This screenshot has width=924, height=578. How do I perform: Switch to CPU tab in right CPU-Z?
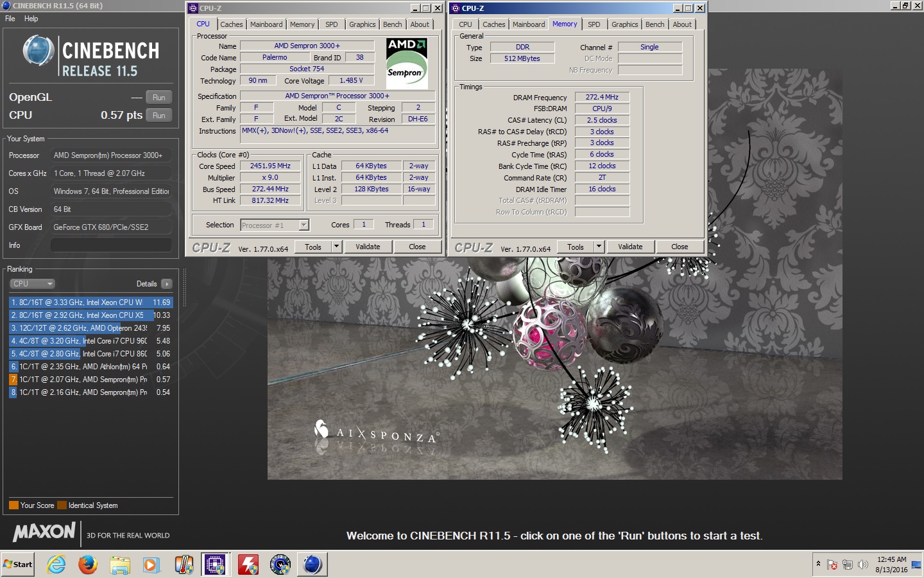[x=466, y=24]
